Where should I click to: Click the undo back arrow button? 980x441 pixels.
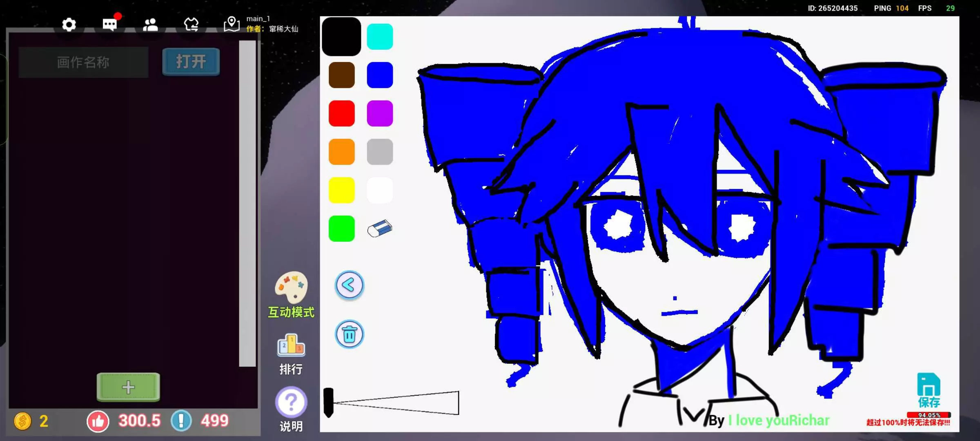coord(349,285)
